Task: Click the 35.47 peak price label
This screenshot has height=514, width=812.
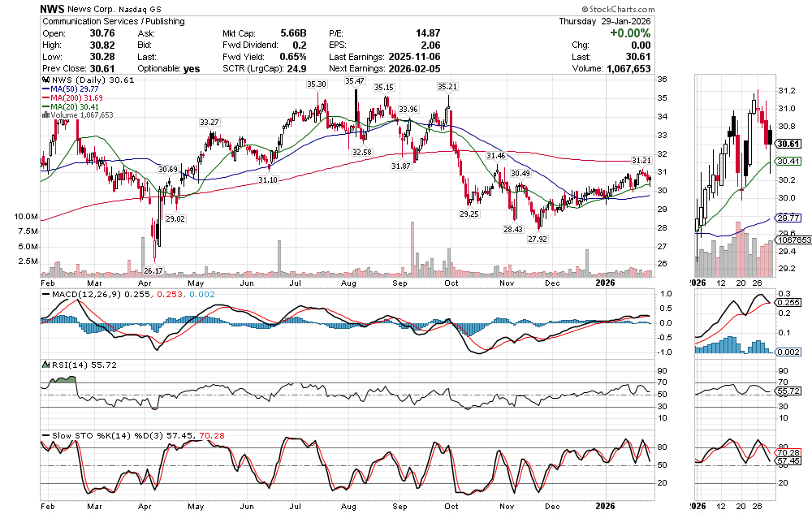Action: point(354,81)
